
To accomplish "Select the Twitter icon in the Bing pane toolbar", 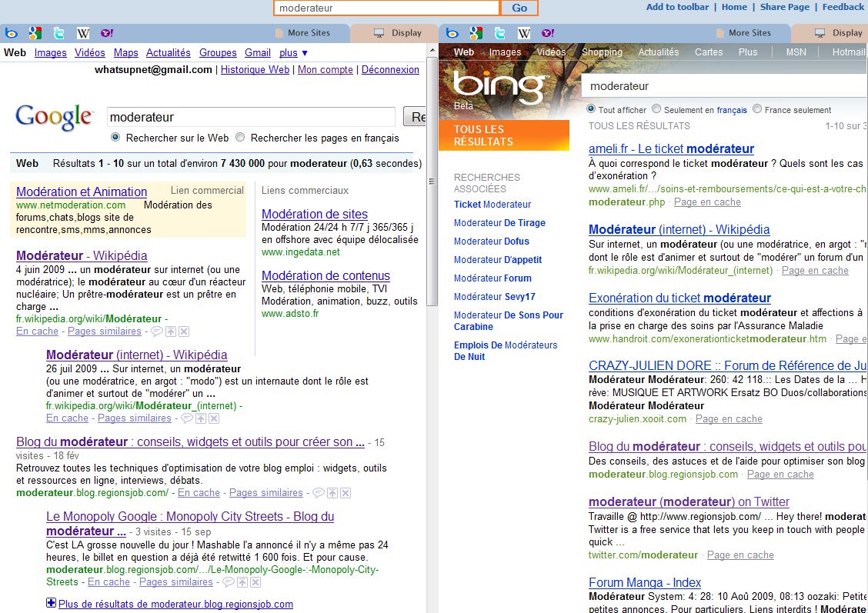I will pyautogui.click(x=500, y=33).
